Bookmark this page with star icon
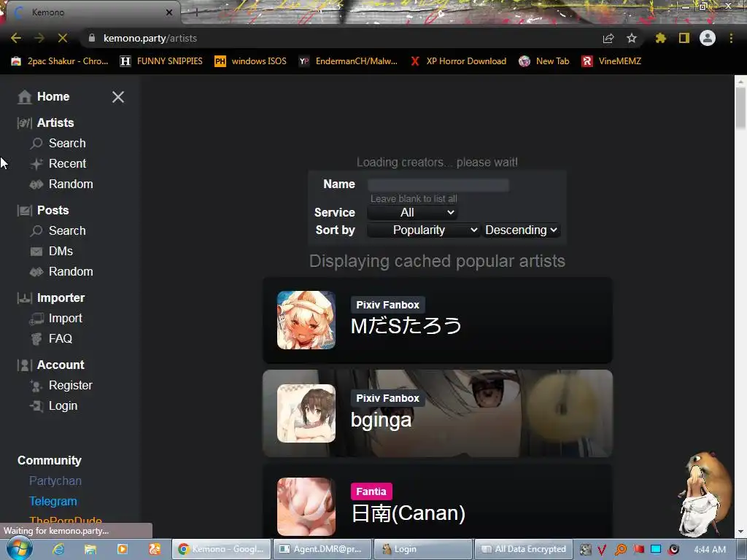Viewport: 747px width, 560px height. point(632,38)
